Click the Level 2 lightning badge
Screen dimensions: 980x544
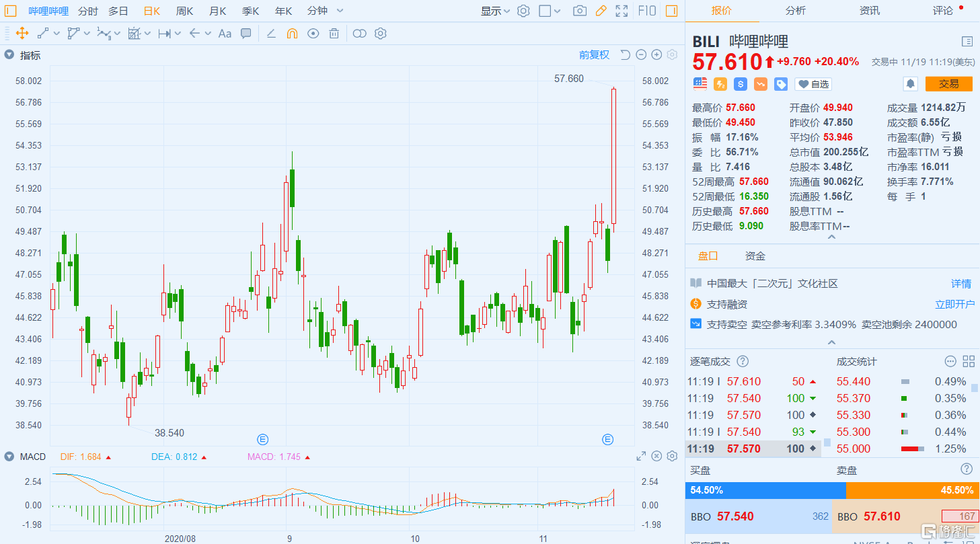pos(720,84)
